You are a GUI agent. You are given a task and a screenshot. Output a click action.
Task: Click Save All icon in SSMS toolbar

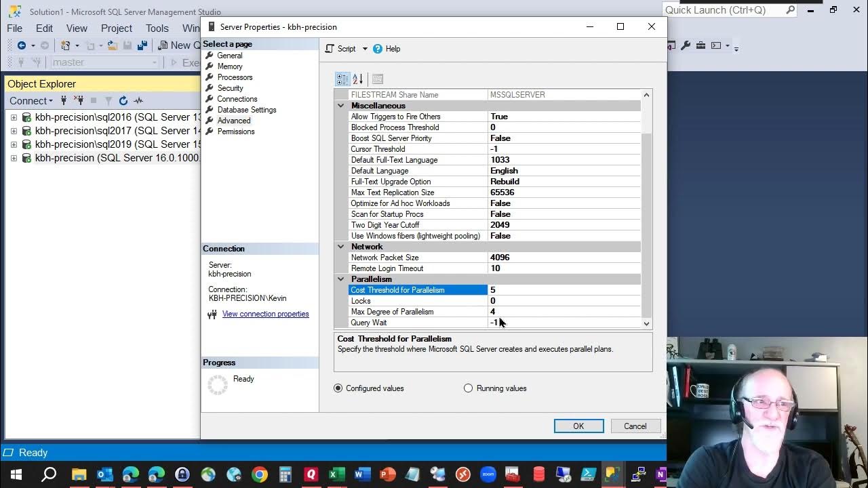coord(142,45)
